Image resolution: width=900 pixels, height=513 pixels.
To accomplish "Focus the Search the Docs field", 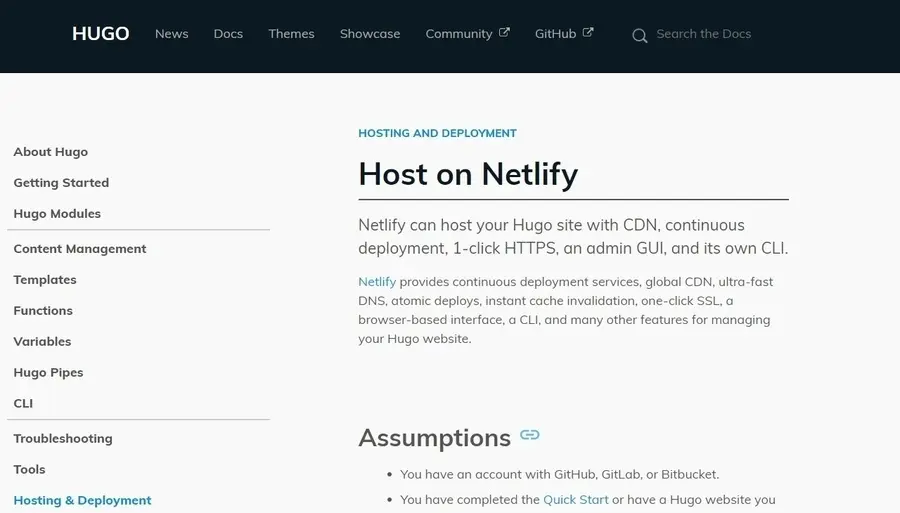I will click(704, 34).
